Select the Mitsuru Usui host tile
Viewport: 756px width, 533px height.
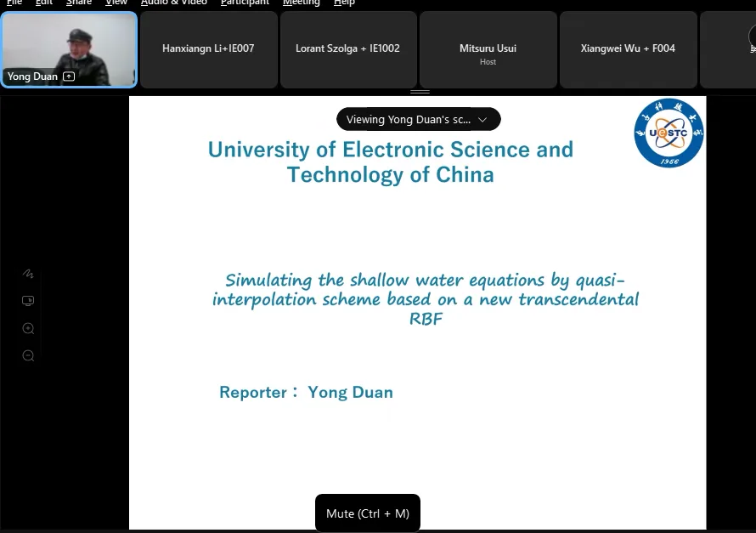point(488,49)
